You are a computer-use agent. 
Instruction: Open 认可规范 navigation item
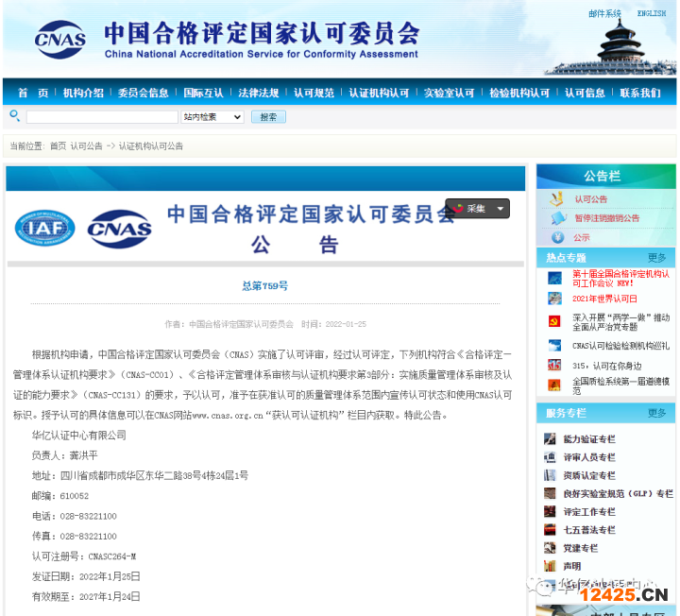coord(314,93)
